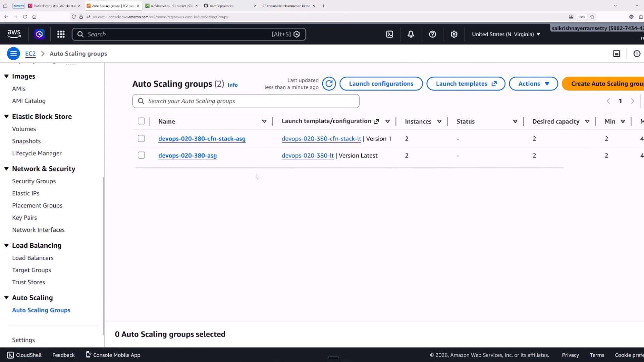This screenshot has width=644, height=362.
Task: Switch to Your Repositories GitHub tab
Action: pos(230,6)
